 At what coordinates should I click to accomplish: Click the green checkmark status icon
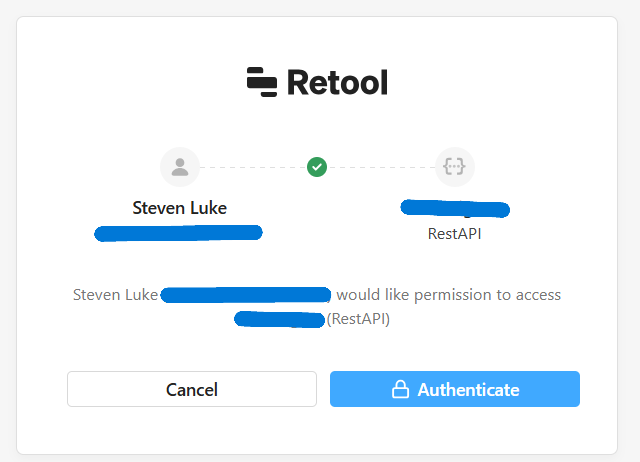pyautogui.click(x=317, y=167)
